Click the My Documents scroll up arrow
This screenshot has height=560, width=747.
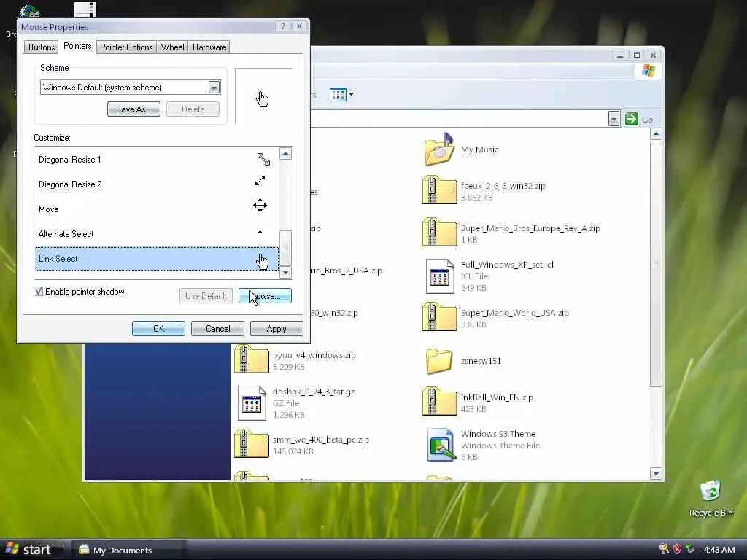click(x=656, y=135)
